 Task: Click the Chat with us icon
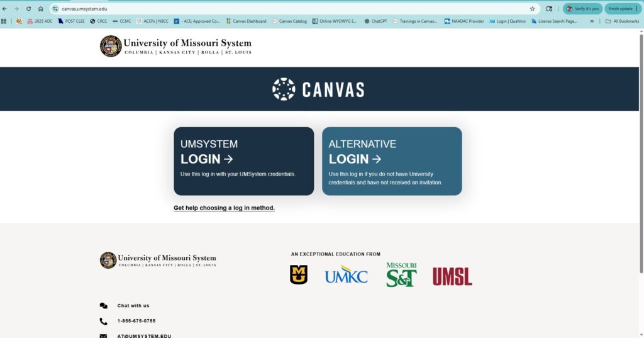(104, 306)
